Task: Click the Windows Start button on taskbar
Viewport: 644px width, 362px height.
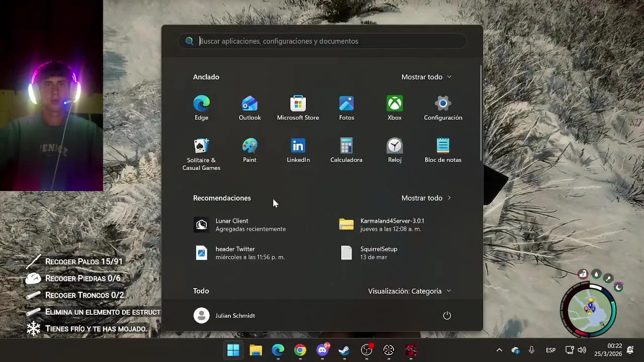Action: coord(233,350)
